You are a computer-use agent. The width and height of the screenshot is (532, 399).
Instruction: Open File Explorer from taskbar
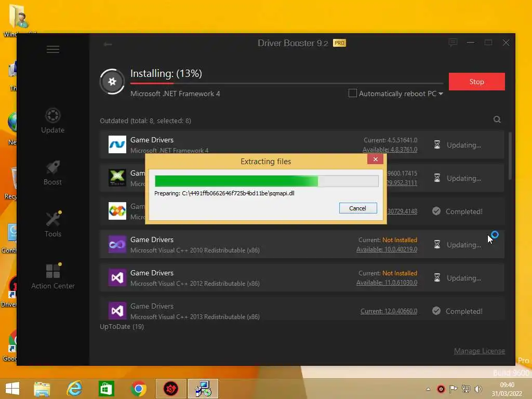42,389
